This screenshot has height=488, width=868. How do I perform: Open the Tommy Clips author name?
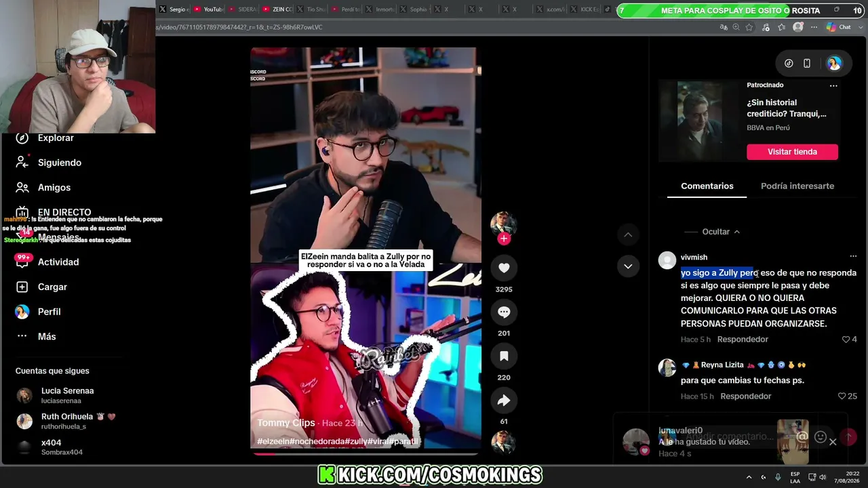coord(286,422)
